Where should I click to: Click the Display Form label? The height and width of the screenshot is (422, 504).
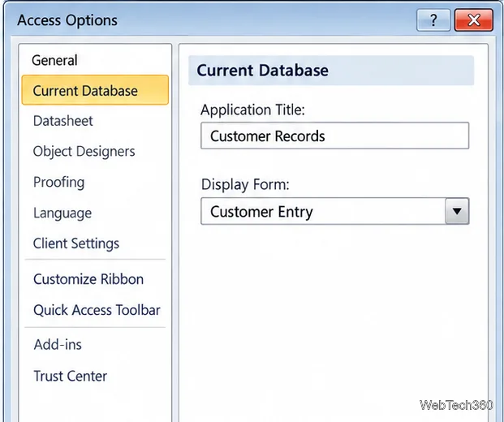[x=245, y=185]
